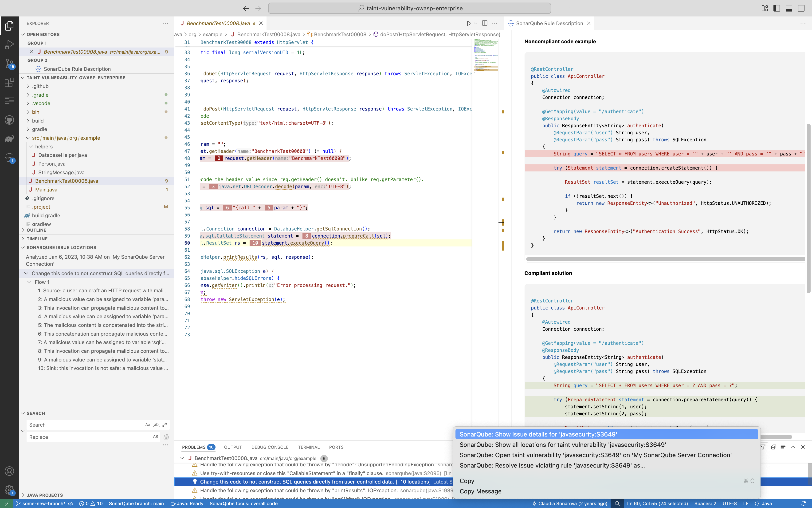Choose Resolve issue violating rule as...

point(607,465)
